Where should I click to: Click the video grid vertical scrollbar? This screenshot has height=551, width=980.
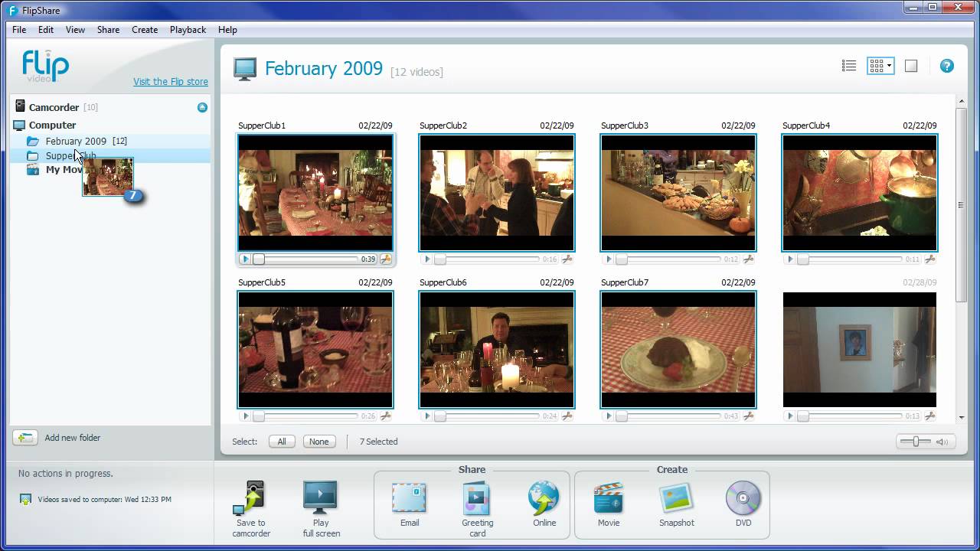click(961, 205)
